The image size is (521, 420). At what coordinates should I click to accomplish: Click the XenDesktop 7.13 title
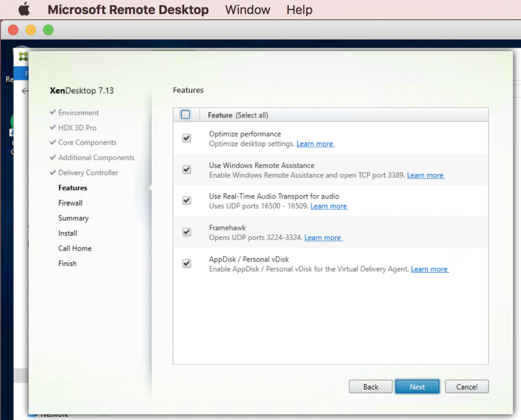tap(82, 91)
